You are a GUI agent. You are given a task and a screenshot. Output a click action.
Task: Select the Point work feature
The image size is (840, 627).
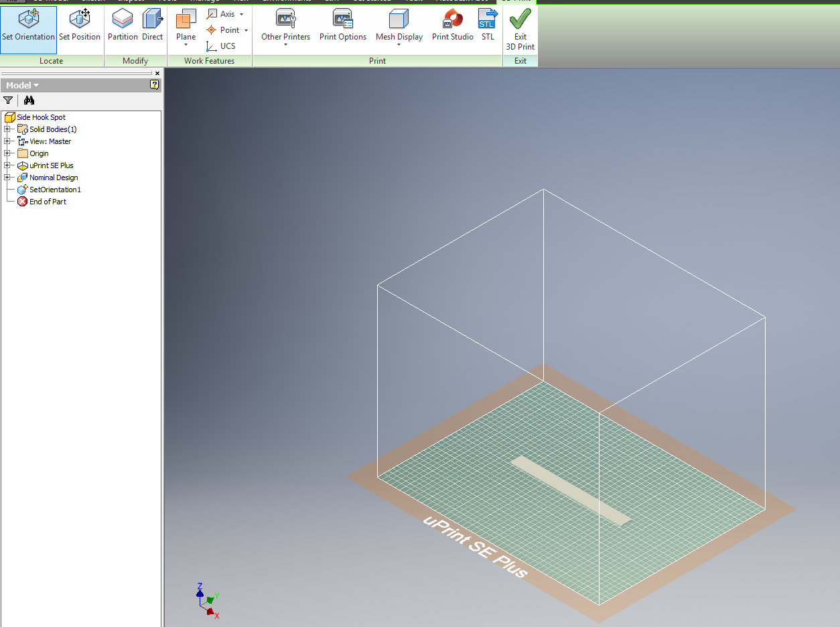(223, 30)
